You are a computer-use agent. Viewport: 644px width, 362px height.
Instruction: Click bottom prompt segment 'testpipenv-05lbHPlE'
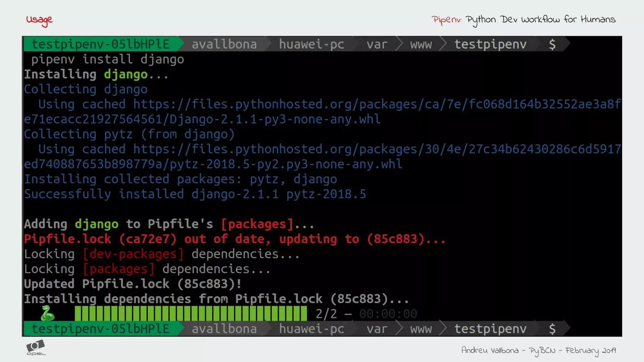click(x=101, y=329)
